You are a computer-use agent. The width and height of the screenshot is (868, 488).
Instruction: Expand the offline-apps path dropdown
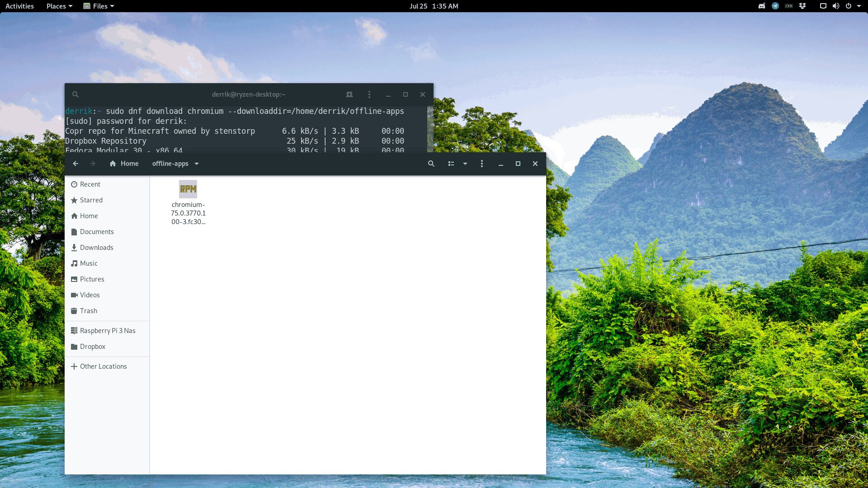[197, 164]
